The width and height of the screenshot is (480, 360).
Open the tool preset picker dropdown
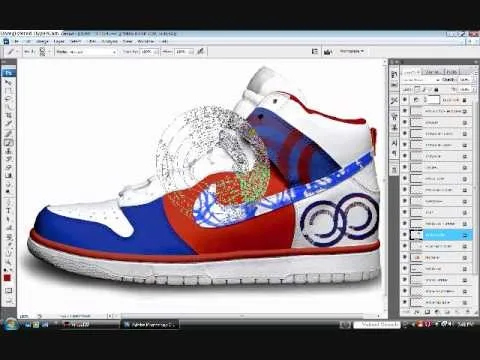(x=17, y=52)
